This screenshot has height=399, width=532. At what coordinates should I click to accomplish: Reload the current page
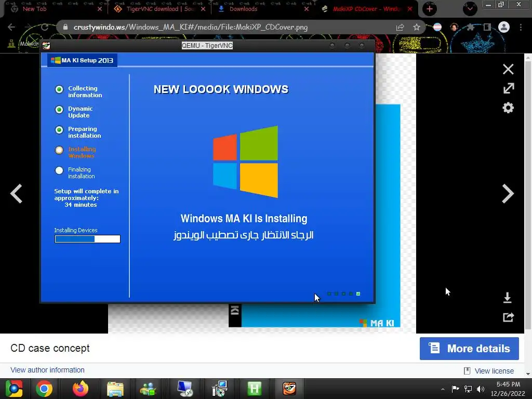(x=45, y=27)
